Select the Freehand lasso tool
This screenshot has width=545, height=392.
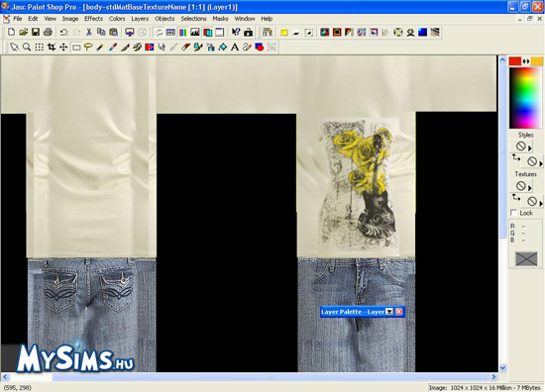[x=88, y=48]
